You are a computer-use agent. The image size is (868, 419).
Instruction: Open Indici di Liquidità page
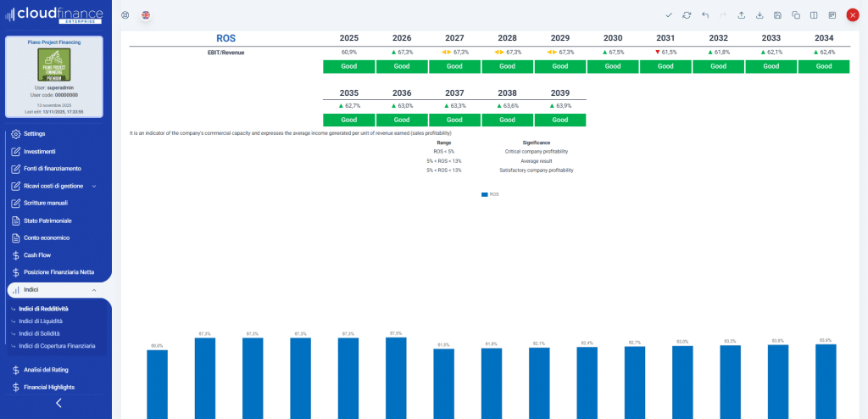click(41, 321)
